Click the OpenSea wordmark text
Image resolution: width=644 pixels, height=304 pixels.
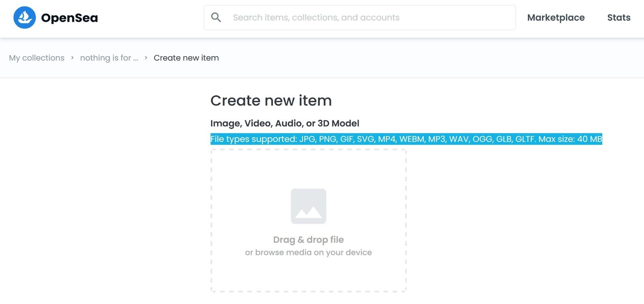coord(69,18)
